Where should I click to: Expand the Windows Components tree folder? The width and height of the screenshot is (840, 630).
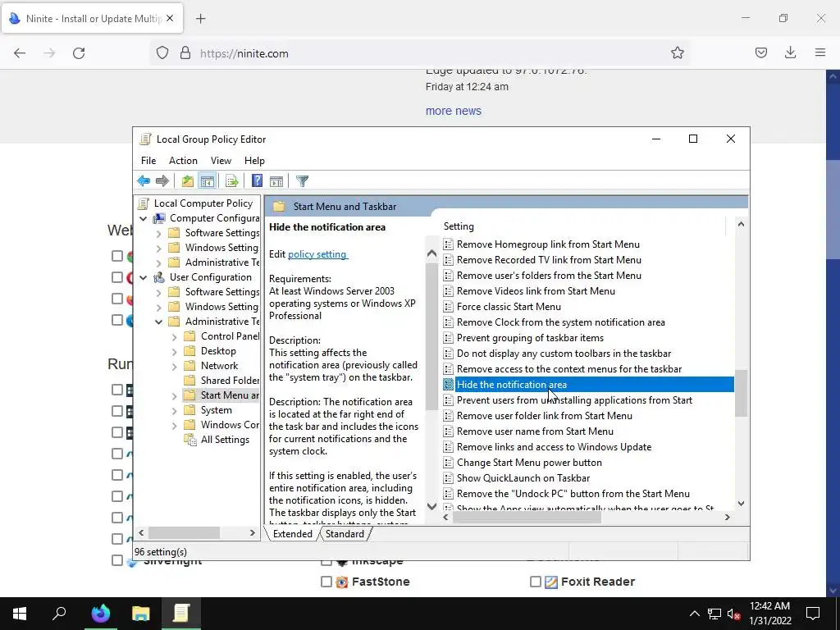(x=174, y=426)
